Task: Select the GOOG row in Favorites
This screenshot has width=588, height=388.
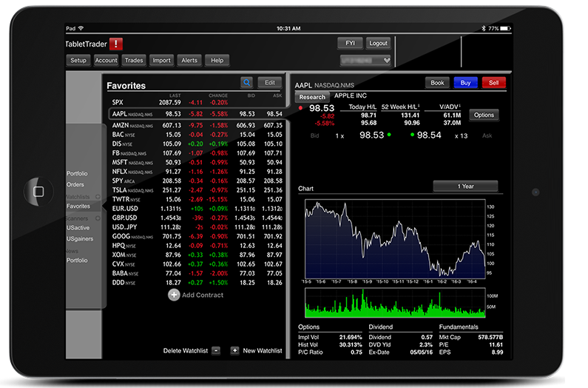Action: tap(197, 236)
